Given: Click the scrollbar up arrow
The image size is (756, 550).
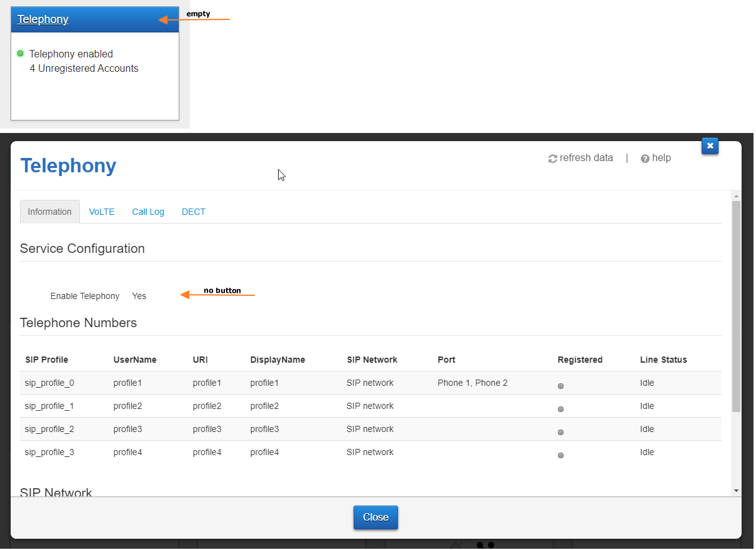Looking at the screenshot, I should [x=737, y=195].
